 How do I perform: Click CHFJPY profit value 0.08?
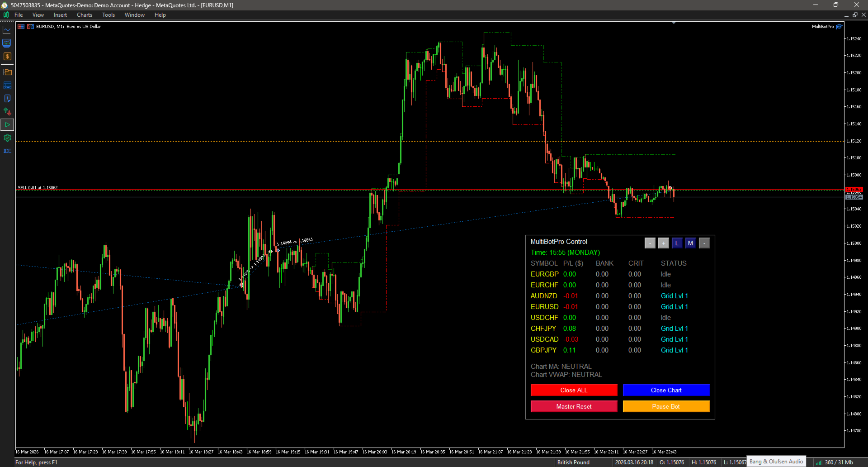coord(570,329)
